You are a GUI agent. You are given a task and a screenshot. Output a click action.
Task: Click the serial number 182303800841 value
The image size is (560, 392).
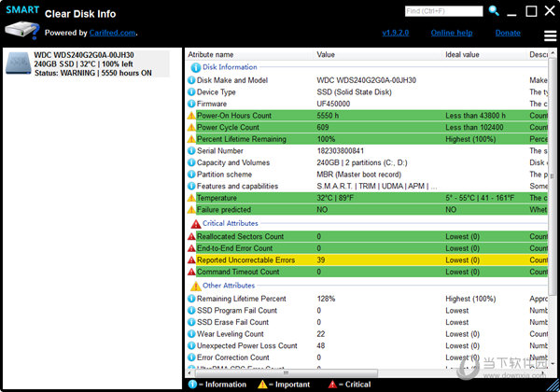(x=341, y=151)
